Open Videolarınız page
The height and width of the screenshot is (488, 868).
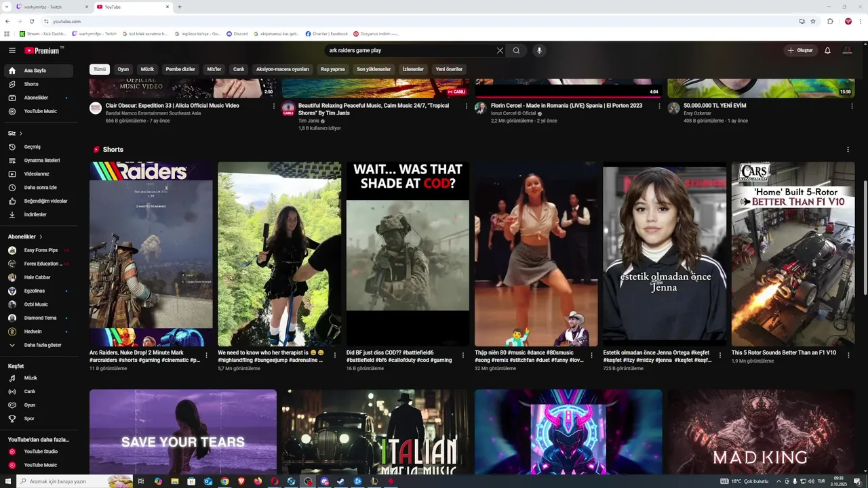38,174
